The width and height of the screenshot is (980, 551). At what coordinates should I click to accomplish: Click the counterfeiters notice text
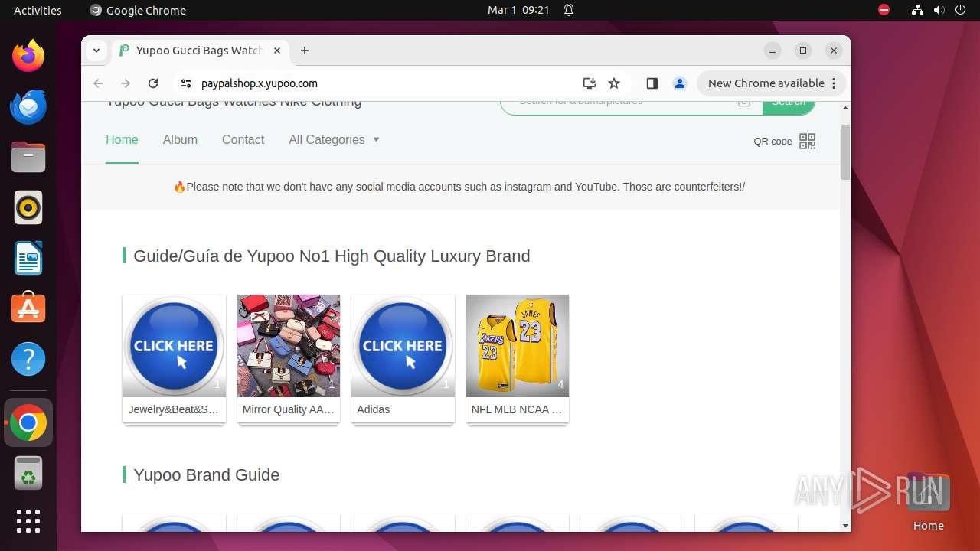click(459, 187)
